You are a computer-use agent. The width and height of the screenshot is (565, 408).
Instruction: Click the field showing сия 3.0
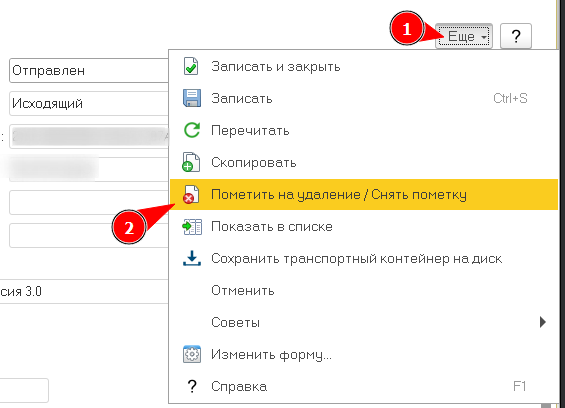point(84,291)
